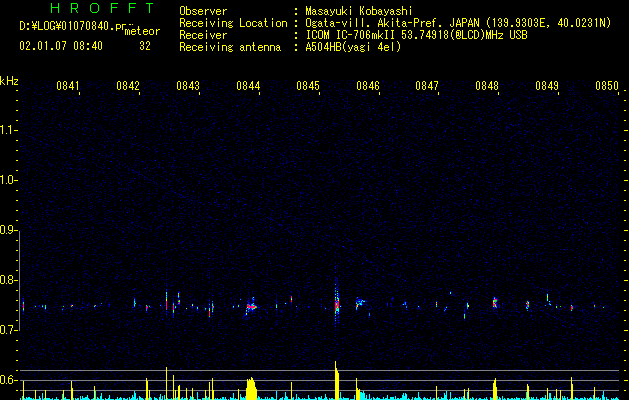Click the meteor label above the count

142,31
